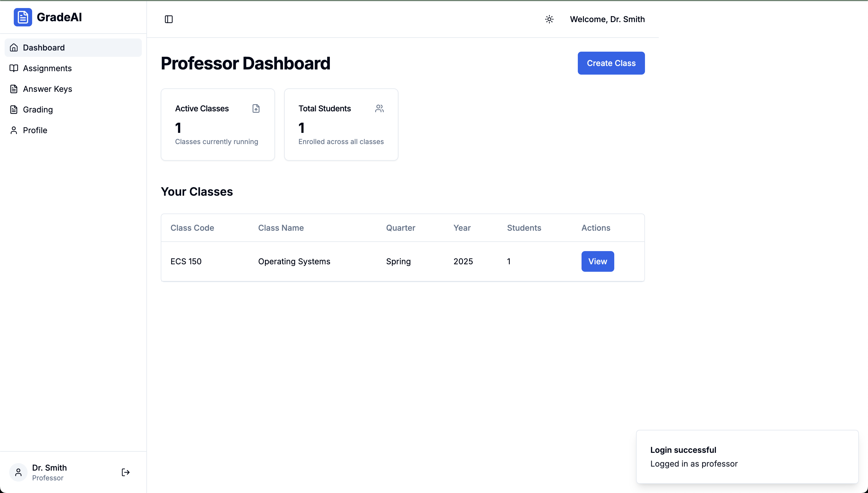
Task: Switch the light/dark theme sun icon
Action: coord(549,19)
